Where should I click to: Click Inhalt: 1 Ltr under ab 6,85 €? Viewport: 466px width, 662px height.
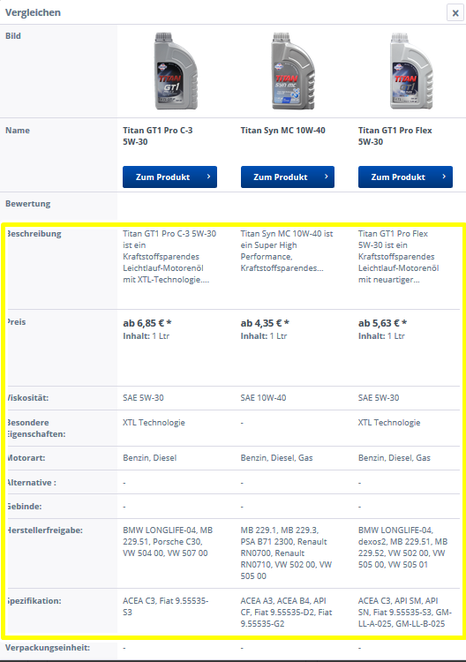146,336
